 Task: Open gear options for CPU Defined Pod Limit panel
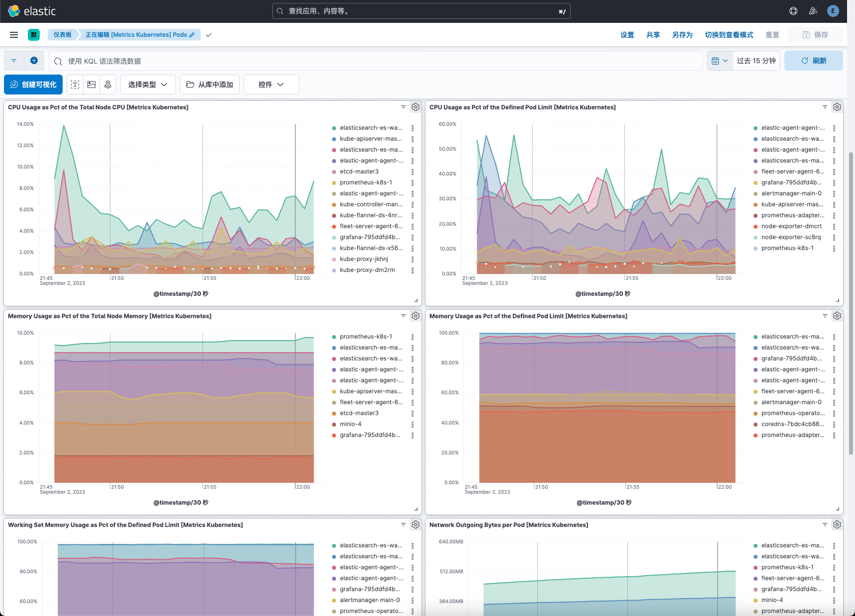[x=837, y=107]
